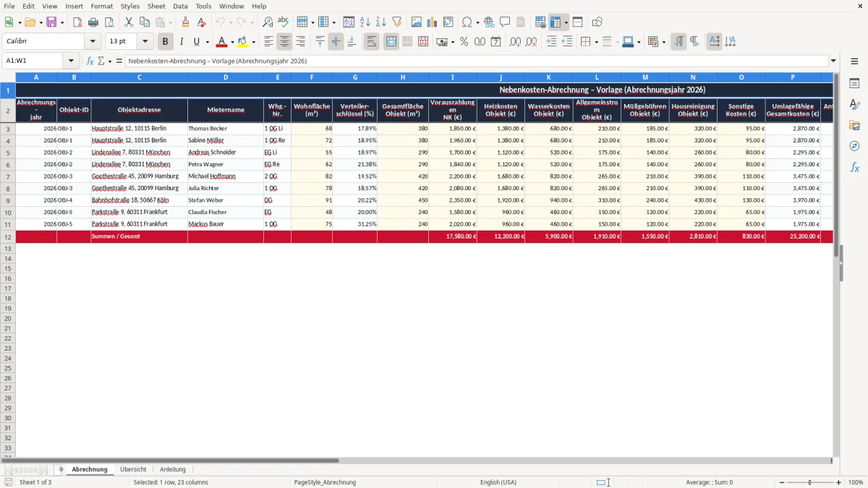Insert a comment
868x488 pixels.
[x=505, y=22]
